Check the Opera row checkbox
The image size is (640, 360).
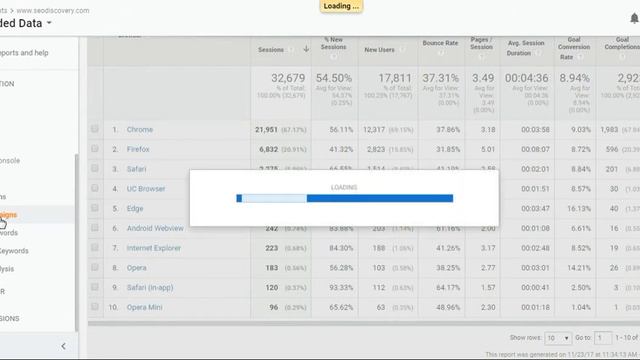95,267
